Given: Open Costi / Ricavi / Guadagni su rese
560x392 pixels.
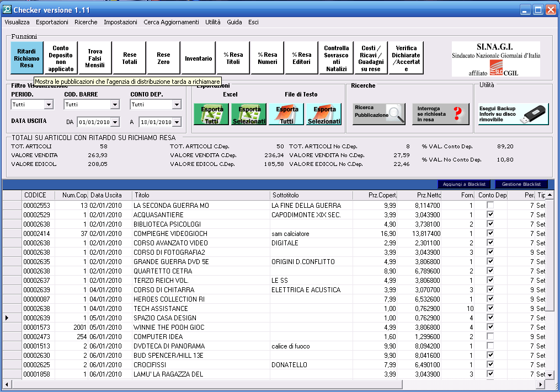Looking at the screenshot, I should (x=371, y=58).
